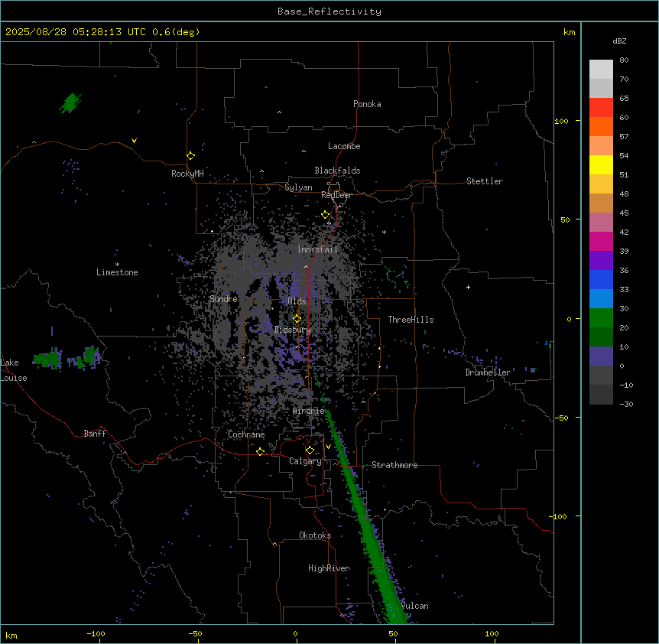Click the 80 value in the dBZ legend
Viewport: 659px width, 644px height.
point(624,60)
